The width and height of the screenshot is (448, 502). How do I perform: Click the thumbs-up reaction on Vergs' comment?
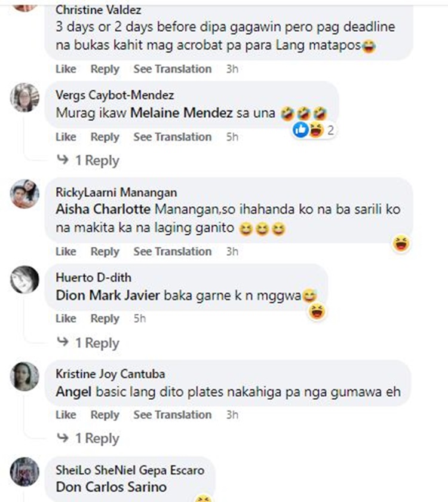point(300,130)
